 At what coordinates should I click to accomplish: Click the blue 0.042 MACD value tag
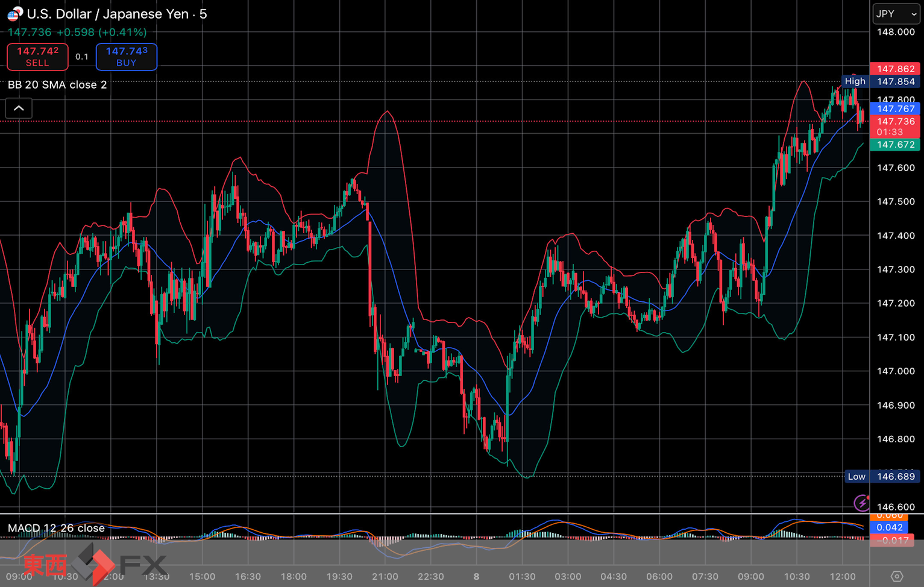coord(889,527)
